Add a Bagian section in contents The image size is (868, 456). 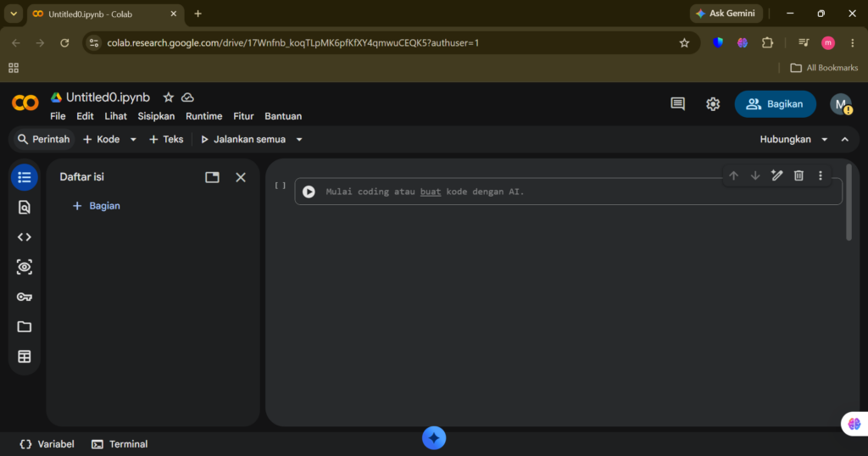[x=97, y=206]
